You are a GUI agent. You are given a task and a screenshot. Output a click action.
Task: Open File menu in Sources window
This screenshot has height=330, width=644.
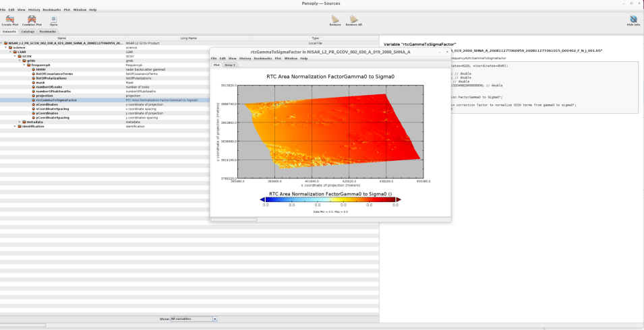tap(3, 10)
